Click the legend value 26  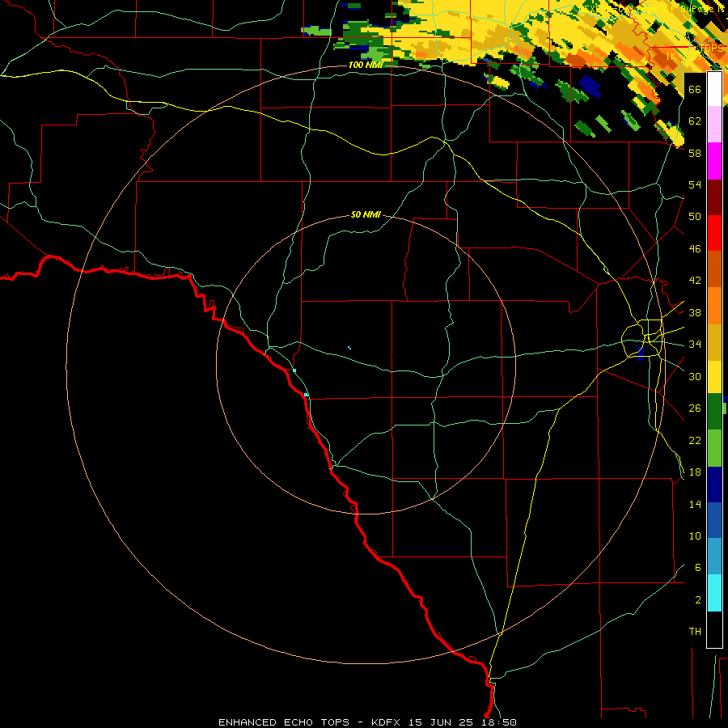pos(695,408)
